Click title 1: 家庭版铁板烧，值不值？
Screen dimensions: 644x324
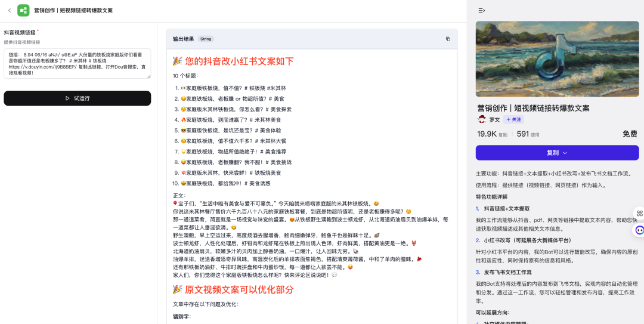point(233,88)
